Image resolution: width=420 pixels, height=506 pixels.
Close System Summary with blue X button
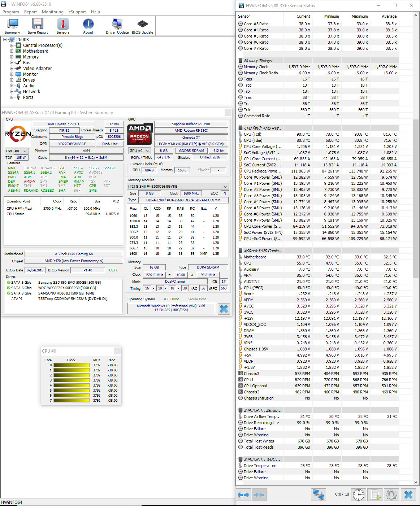[224, 309]
